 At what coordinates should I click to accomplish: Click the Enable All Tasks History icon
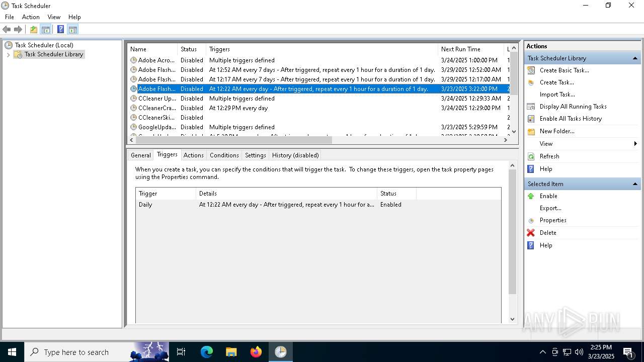point(531,119)
